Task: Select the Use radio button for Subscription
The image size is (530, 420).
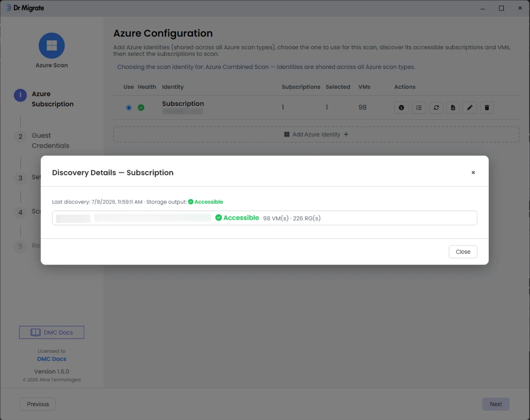Action: (x=129, y=108)
